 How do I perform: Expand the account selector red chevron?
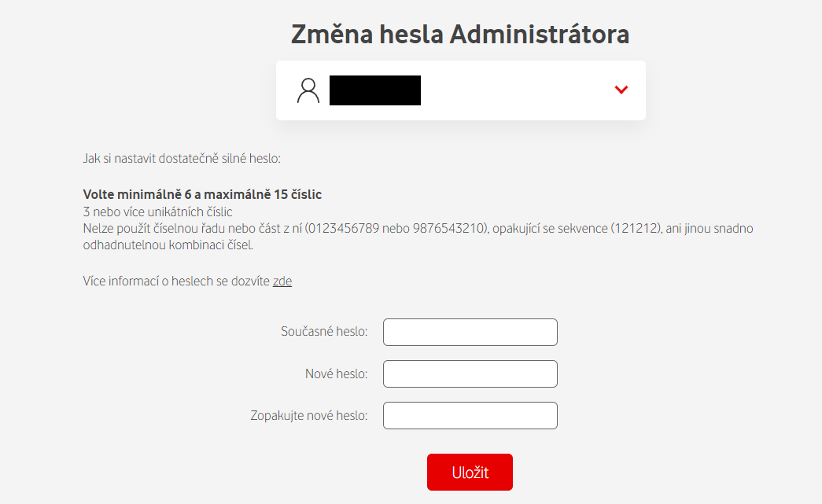coord(621,90)
